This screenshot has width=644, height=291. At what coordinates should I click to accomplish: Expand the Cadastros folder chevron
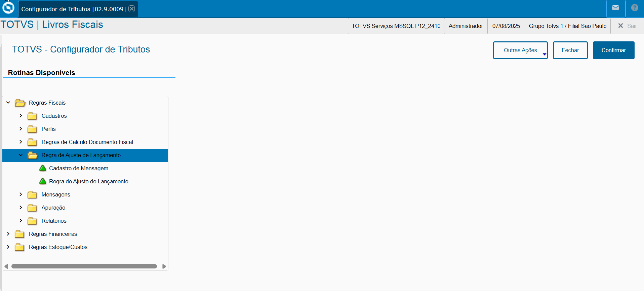tap(21, 115)
